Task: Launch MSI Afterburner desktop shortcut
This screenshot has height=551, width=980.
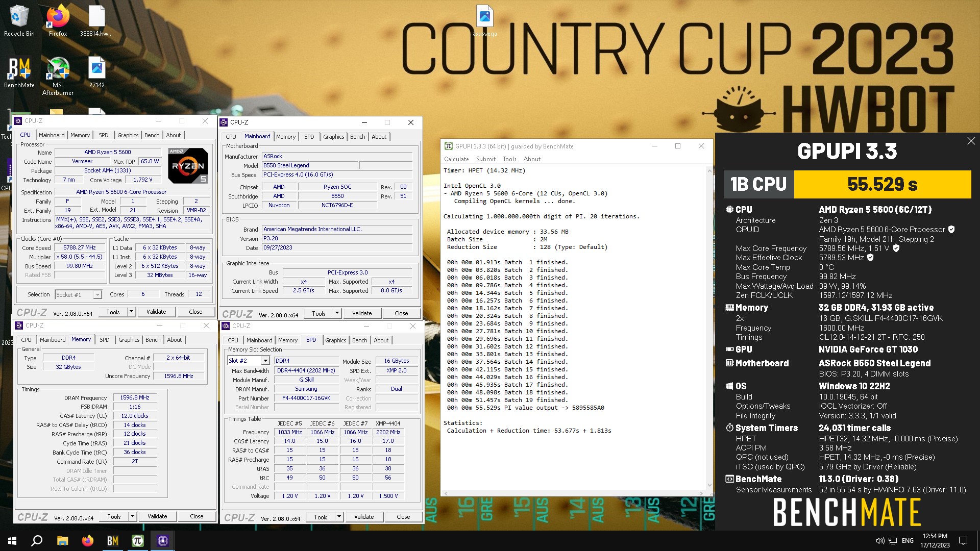Action: [58, 76]
